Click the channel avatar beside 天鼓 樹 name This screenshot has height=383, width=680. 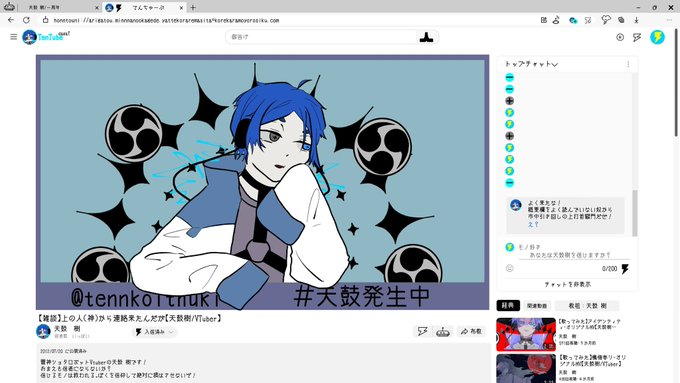(43, 332)
